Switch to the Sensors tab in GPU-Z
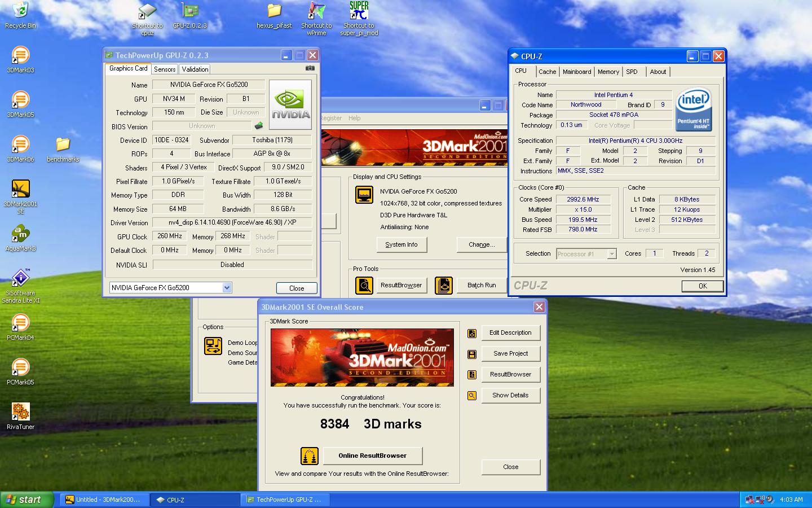This screenshot has width=812, height=508. [165, 69]
